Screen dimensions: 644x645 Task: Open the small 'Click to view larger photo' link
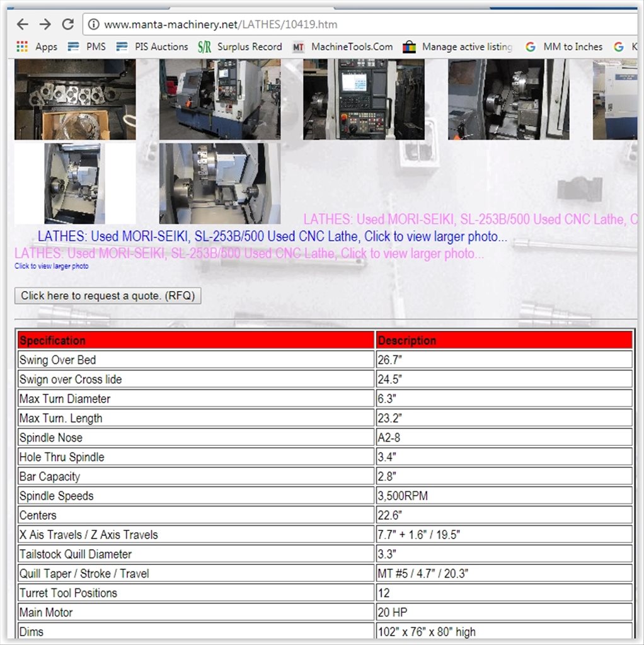point(52,266)
